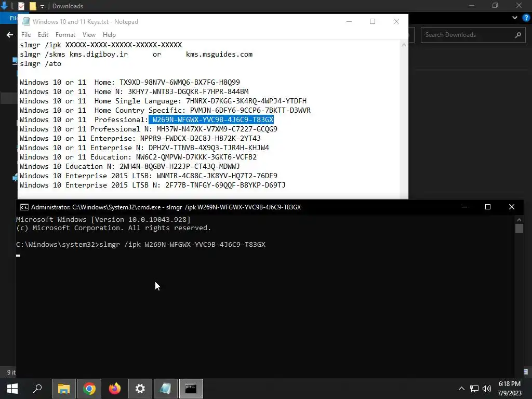The image size is (532, 399).
Task: Click the new folder icon in Explorer title
Action: (33, 6)
